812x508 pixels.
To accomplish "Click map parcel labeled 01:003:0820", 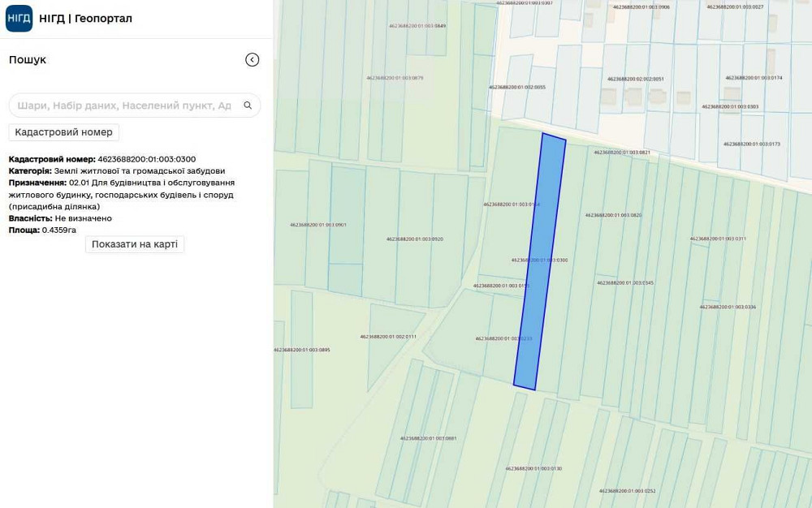I will pos(613,216).
